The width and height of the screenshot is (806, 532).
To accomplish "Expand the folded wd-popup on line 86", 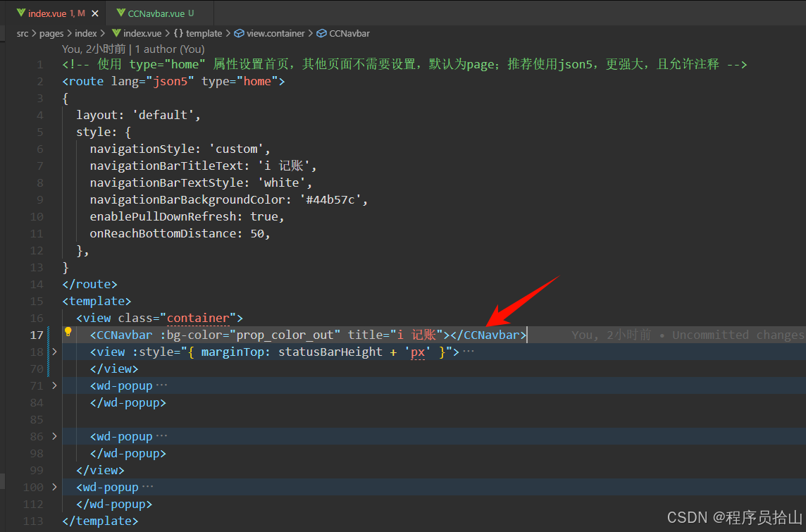I will (54, 436).
